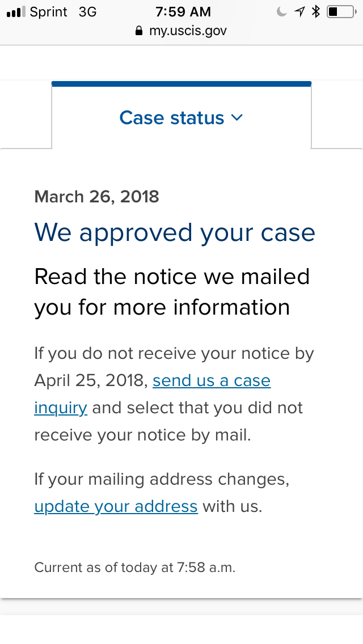Tap the 3G network indicator

pos(87,12)
